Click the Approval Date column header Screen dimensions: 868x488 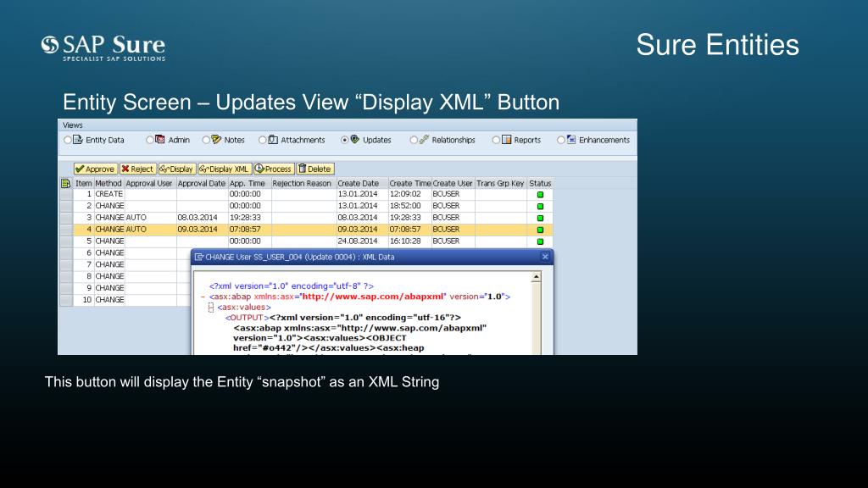click(x=202, y=183)
